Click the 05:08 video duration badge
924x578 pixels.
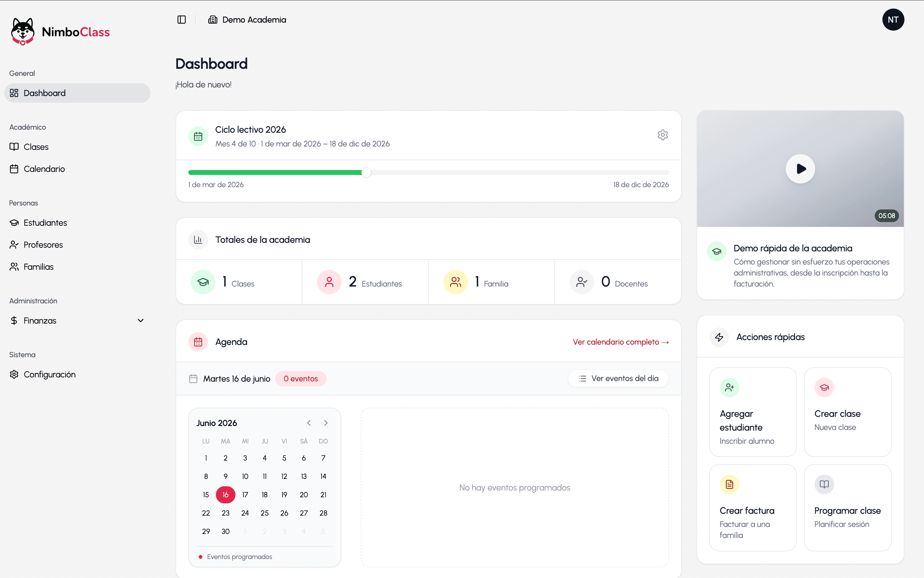pyautogui.click(x=886, y=216)
